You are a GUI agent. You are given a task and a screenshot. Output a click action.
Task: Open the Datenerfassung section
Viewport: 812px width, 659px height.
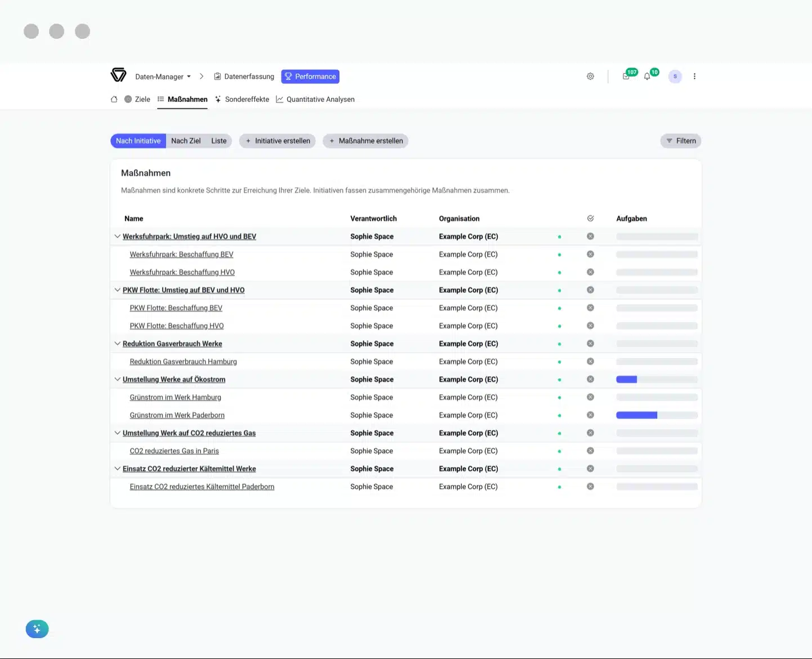pyautogui.click(x=244, y=77)
